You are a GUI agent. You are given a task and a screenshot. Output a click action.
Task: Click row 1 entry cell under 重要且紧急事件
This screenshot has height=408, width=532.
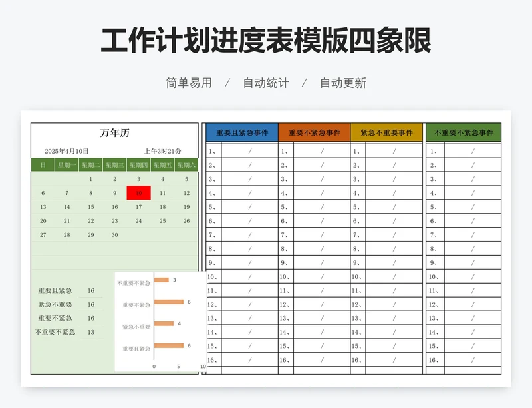tap(249, 151)
